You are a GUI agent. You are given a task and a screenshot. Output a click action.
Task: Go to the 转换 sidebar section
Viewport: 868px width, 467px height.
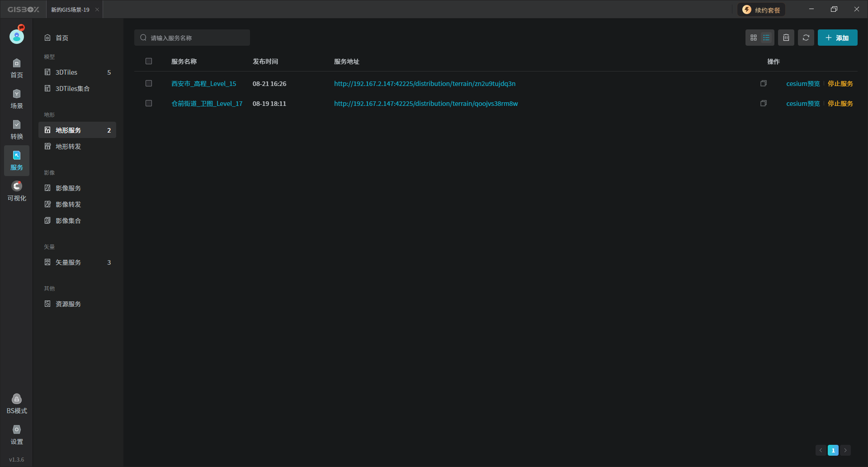coord(17,130)
